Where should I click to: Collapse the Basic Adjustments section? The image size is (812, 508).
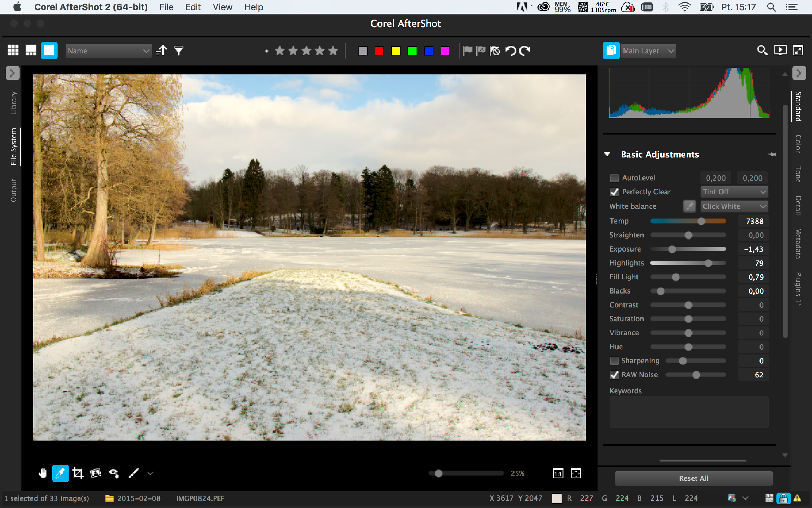pos(607,154)
